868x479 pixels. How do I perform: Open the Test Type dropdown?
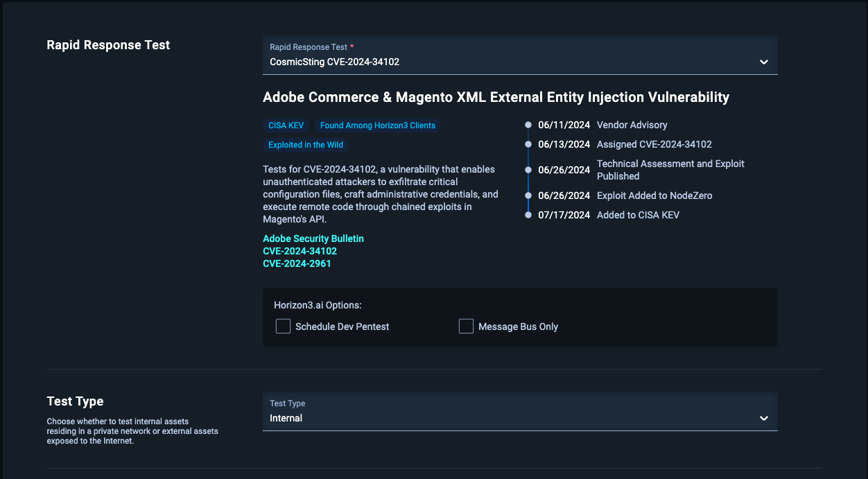(x=520, y=412)
